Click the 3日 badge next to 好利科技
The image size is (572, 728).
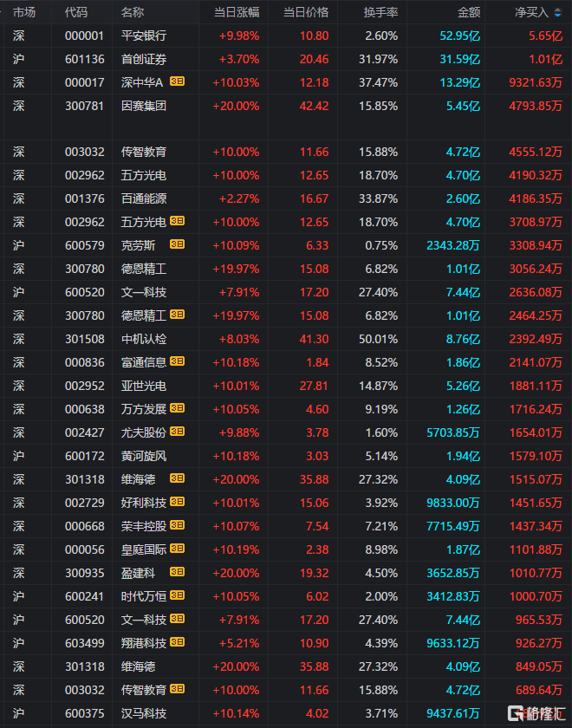[x=177, y=502]
